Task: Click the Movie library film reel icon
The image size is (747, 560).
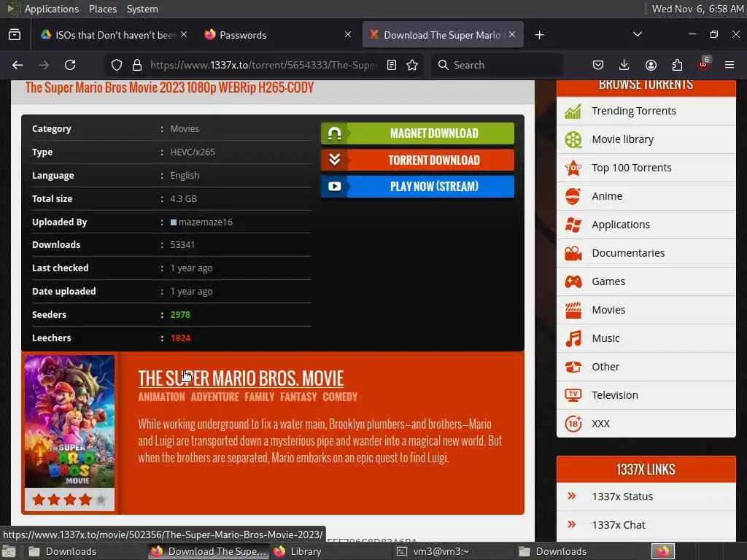Action: tap(573, 139)
